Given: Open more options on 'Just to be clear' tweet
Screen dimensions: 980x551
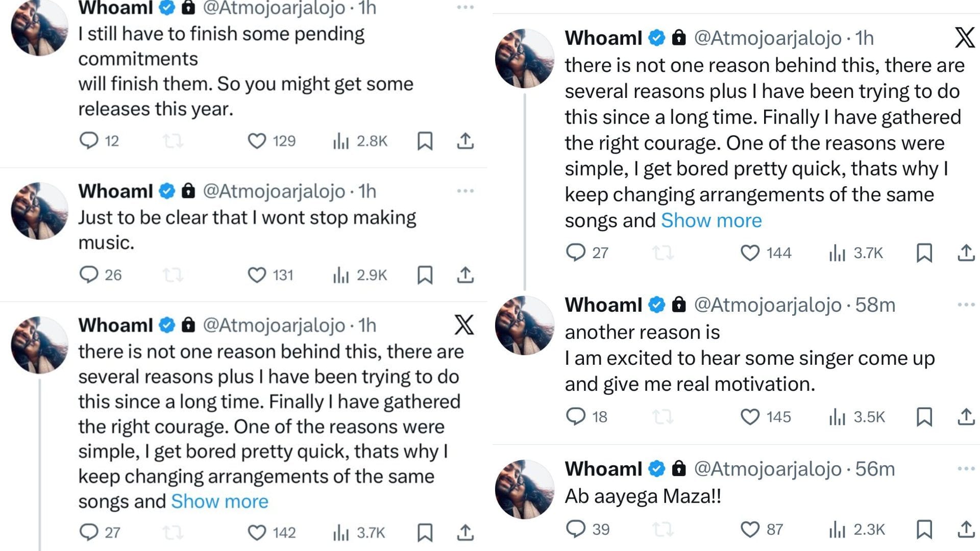Looking at the screenshot, I should click(465, 191).
